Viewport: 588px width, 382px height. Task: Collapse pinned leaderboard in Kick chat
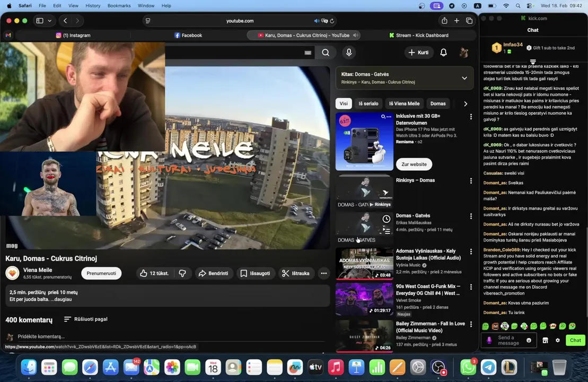point(533,62)
